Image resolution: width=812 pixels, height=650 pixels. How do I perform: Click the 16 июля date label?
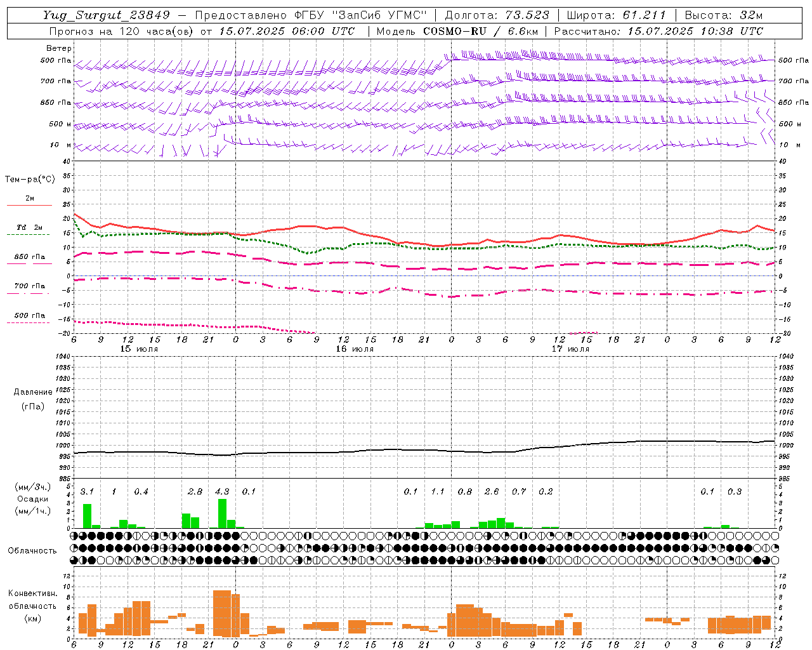pyautogui.click(x=355, y=349)
